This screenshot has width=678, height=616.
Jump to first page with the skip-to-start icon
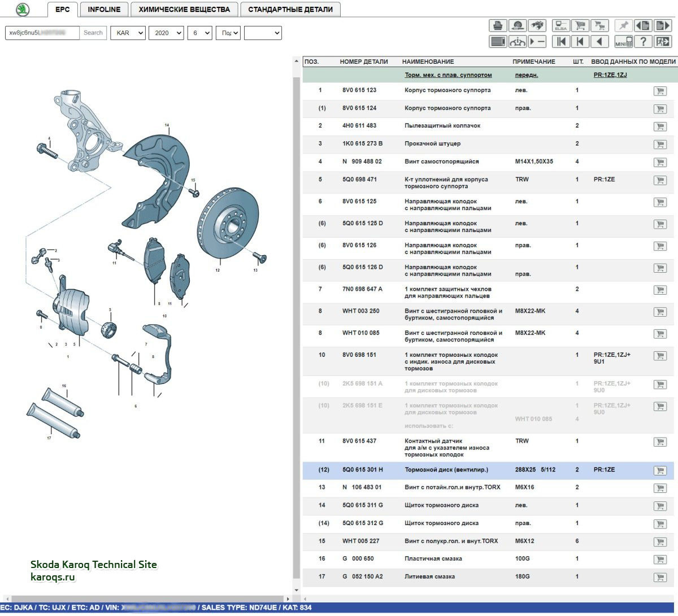[x=560, y=42]
